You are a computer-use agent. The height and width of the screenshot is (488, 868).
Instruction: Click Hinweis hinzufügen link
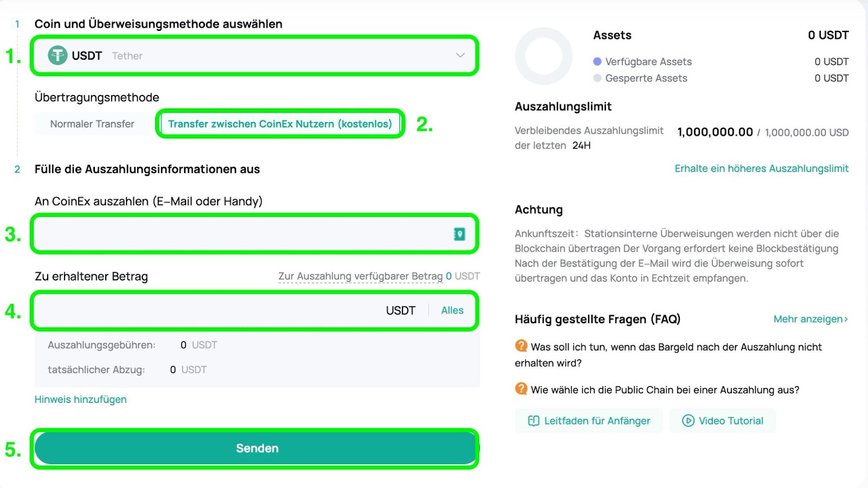click(x=81, y=400)
